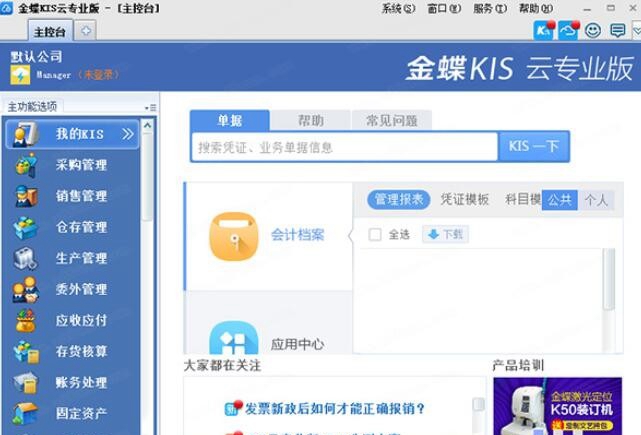The width and height of the screenshot is (641, 435).
Task: Click the company lightning logo icon
Action: (x=20, y=75)
